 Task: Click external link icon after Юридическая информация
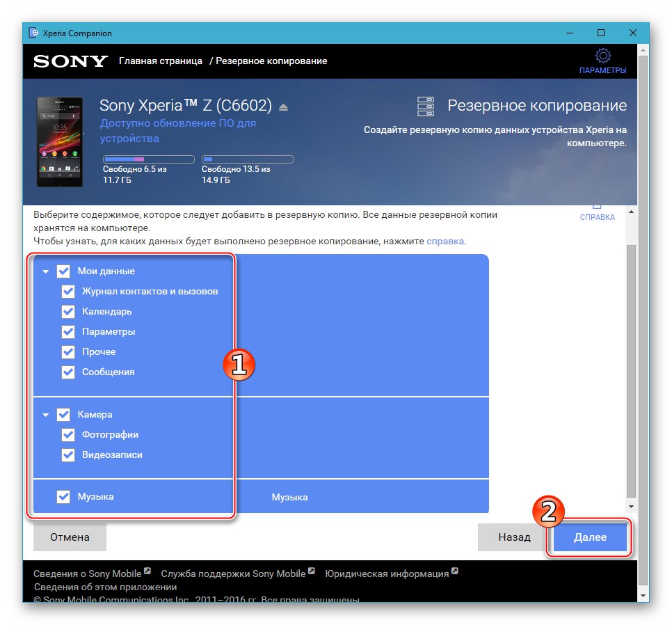pos(455,570)
